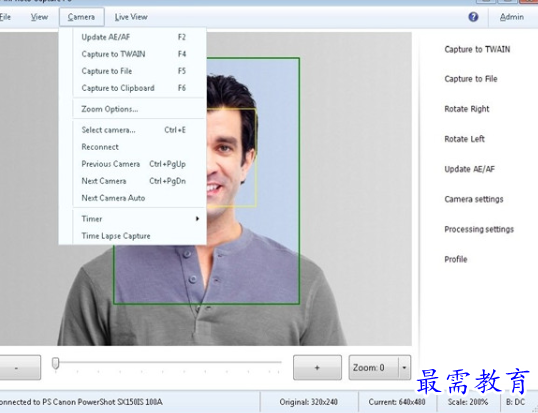Open the Admin menu
538x413 pixels.
512,17
